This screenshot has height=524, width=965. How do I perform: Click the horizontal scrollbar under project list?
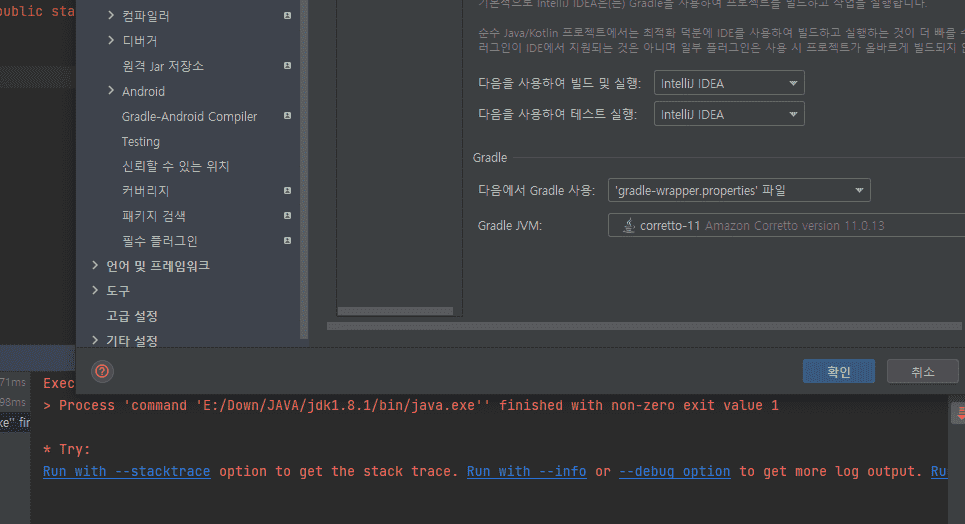[395, 311]
